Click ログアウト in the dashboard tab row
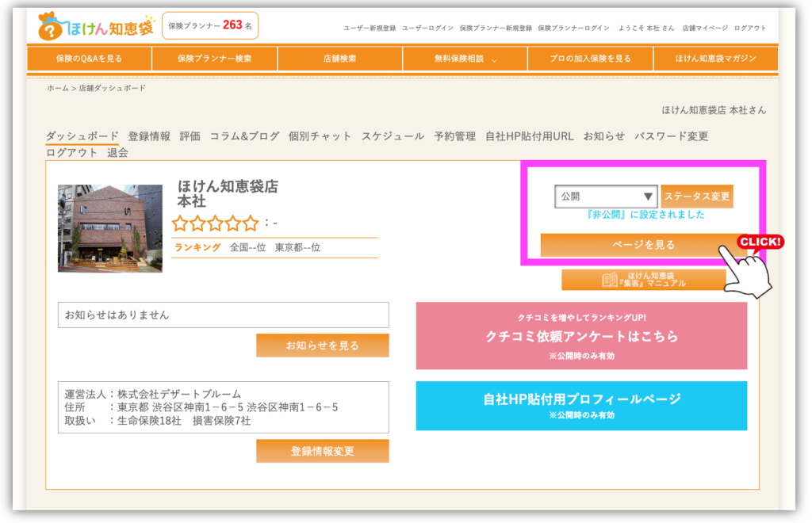Screen dimensions: 812x523 [x=71, y=153]
